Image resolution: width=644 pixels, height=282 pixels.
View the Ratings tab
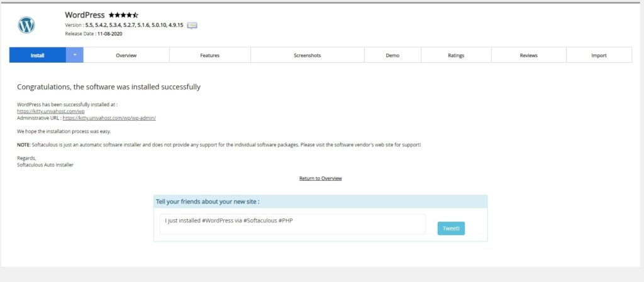(x=456, y=55)
